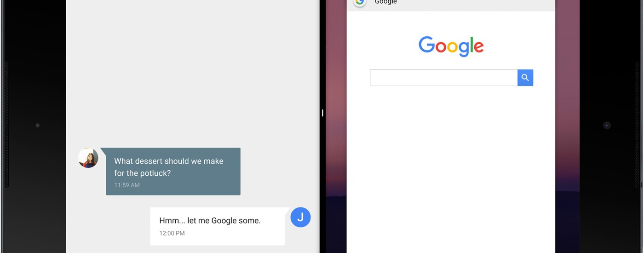The image size is (644, 253).
Task: Click the blue magnifier search button
Action: pos(525,78)
